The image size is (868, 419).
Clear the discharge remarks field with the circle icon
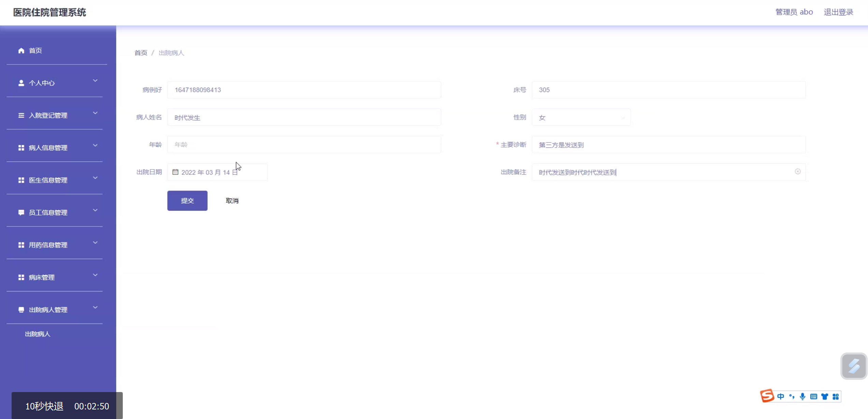797,171
